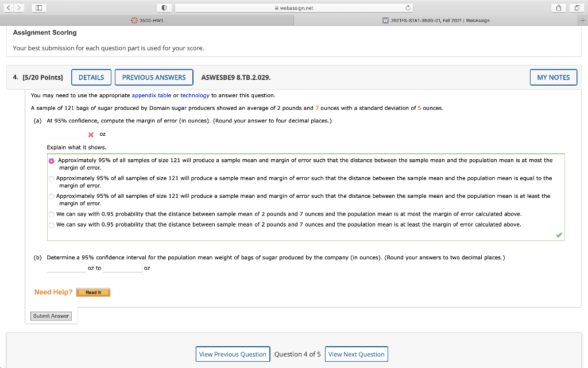Image resolution: width=588 pixels, height=368 pixels.
Task: Open a new tab with the plus icon
Action: tap(583, 19)
